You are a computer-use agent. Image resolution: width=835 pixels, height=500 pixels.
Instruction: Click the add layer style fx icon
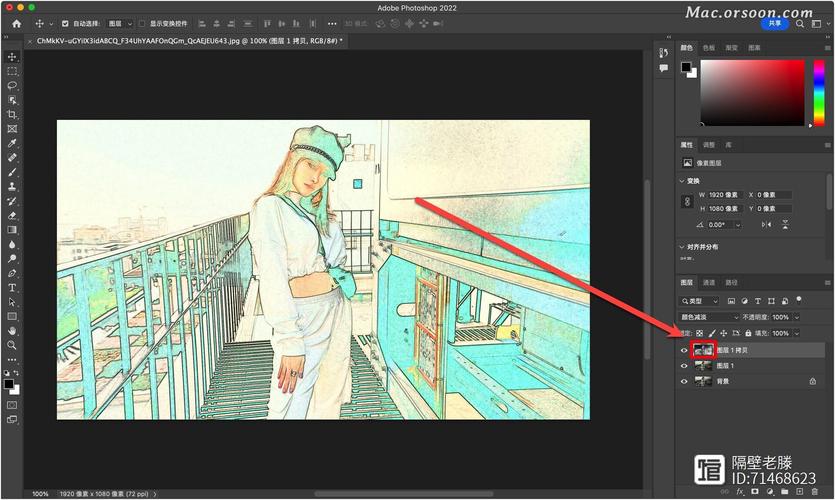click(740, 491)
